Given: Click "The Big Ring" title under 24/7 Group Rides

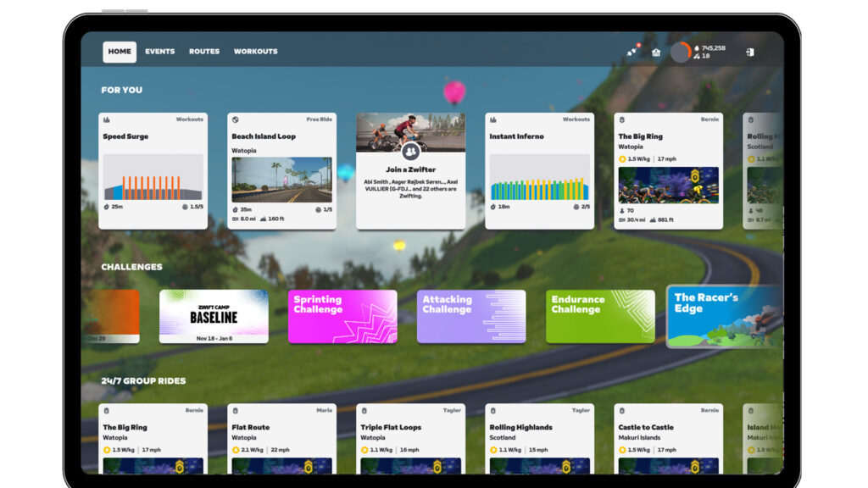Looking at the screenshot, I should point(125,428).
